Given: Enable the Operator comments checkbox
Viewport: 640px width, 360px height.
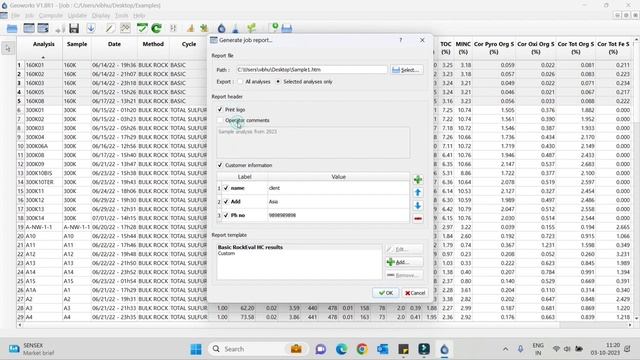Looking at the screenshot, I should [x=220, y=120].
